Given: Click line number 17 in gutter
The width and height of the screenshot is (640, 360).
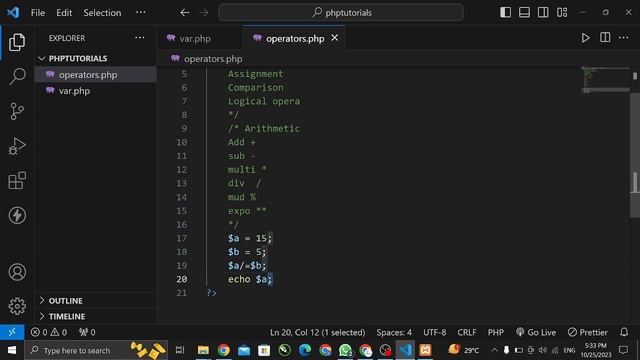Looking at the screenshot, I should click(x=182, y=238).
